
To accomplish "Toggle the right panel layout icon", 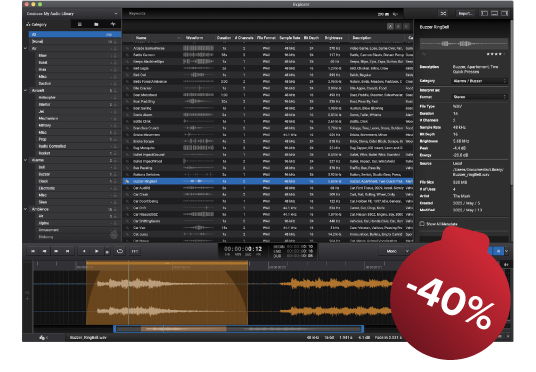I will 505,13.
